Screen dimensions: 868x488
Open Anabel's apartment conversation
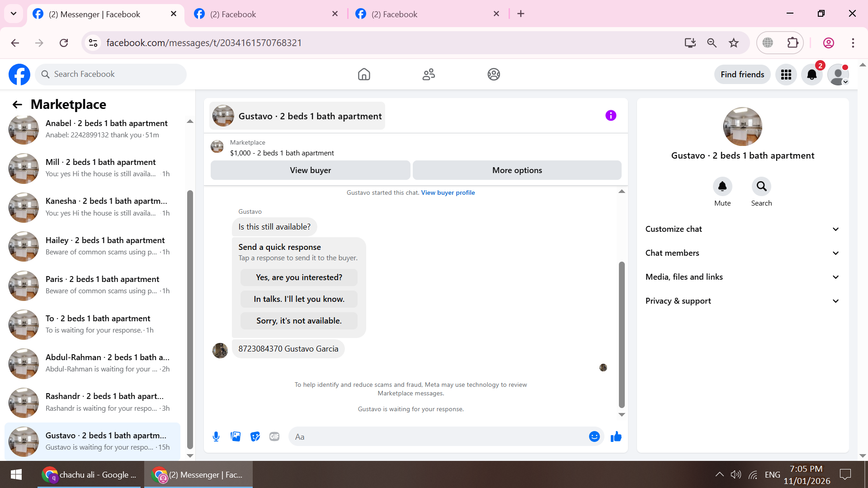point(92,129)
